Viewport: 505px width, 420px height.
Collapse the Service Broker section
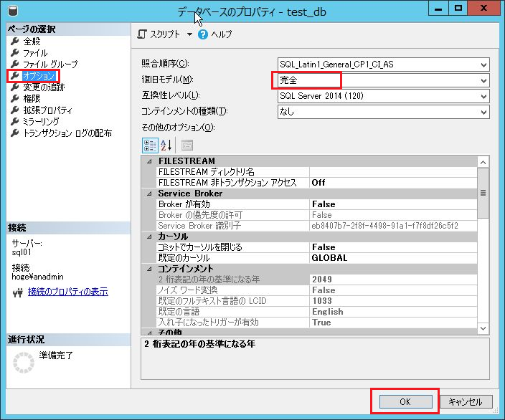149,194
